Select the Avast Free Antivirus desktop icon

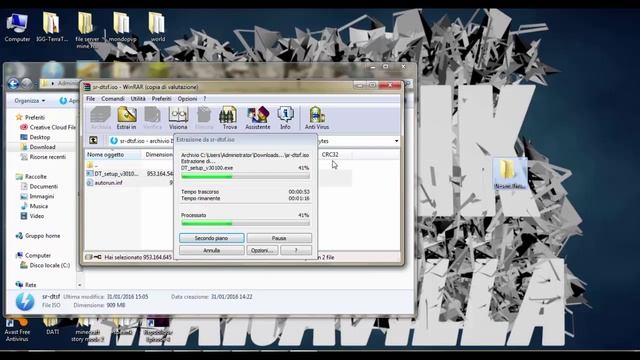(17, 330)
